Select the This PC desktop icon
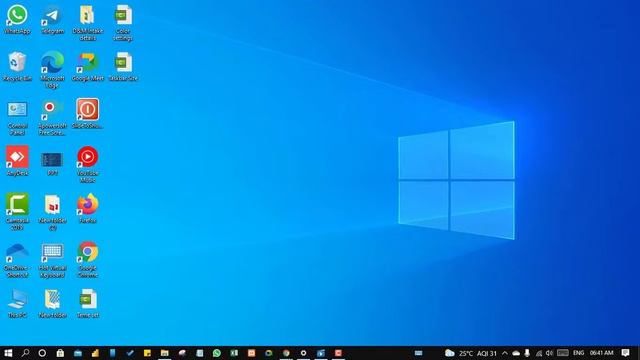Screen dimensions: 640x360 pyautogui.click(x=17, y=304)
